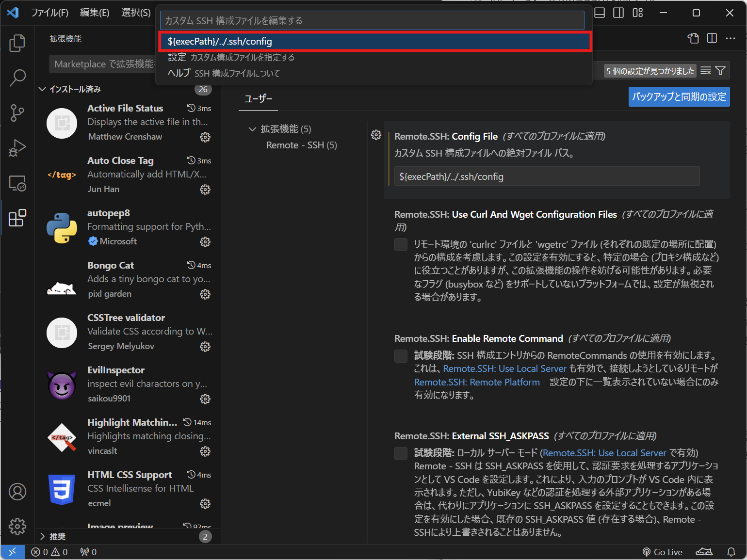Click the 5 個の設定が見つかりました badge
This screenshot has width=747, height=560.
pos(650,71)
